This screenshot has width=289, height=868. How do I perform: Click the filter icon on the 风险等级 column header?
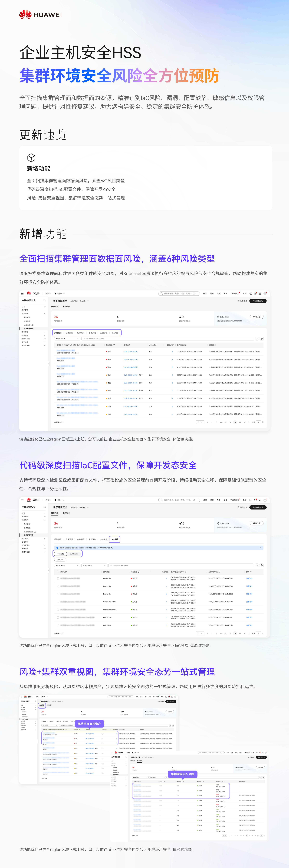114,345
